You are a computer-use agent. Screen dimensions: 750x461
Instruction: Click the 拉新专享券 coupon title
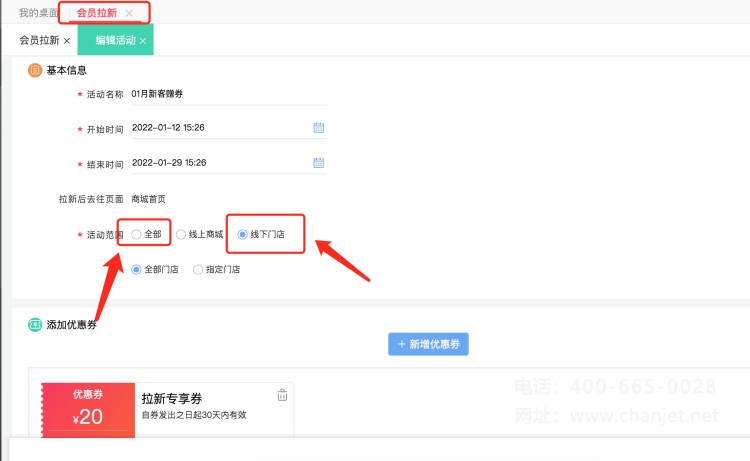tap(172, 398)
